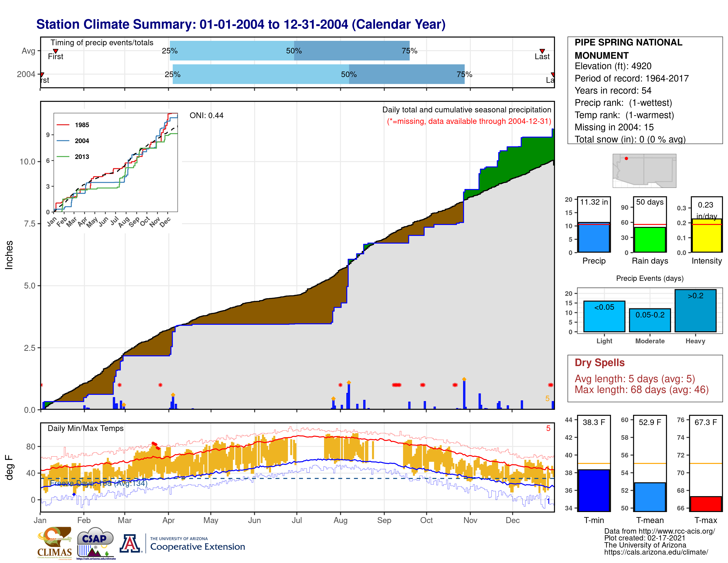Click the Avg length 5 days text
Viewport: 728px width, 563px height.
tap(635, 379)
